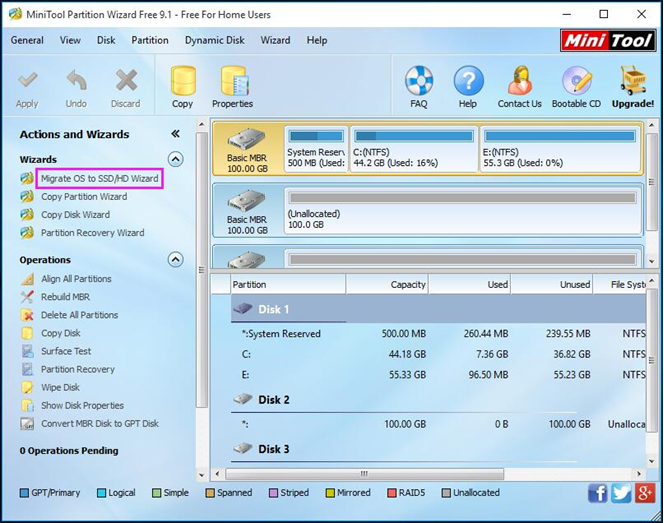This screenshot has width=664, height=523.
Task: Launch Copy Partition Wizard
Action: coord(84,196)
